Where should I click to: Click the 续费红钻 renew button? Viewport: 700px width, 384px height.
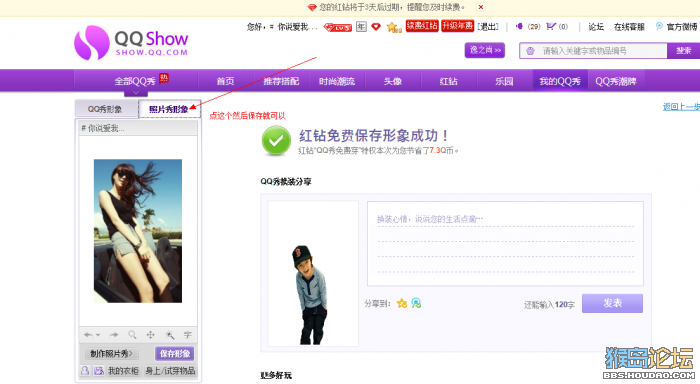[422, 26]
